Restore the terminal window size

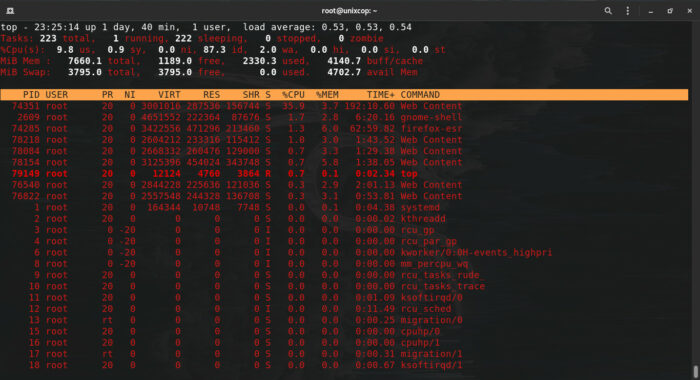click(x=670, y=11)
